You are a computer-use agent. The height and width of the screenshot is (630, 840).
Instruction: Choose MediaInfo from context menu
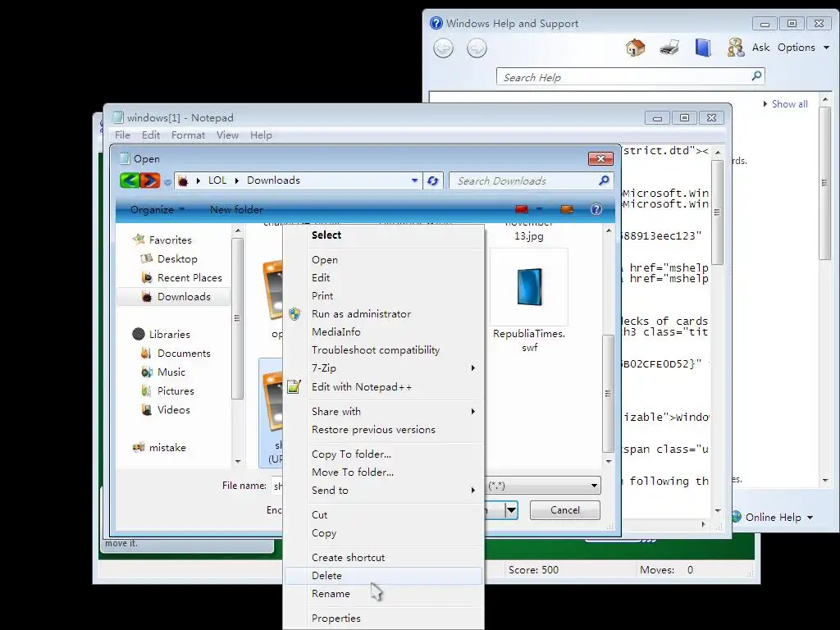(384, 332)
